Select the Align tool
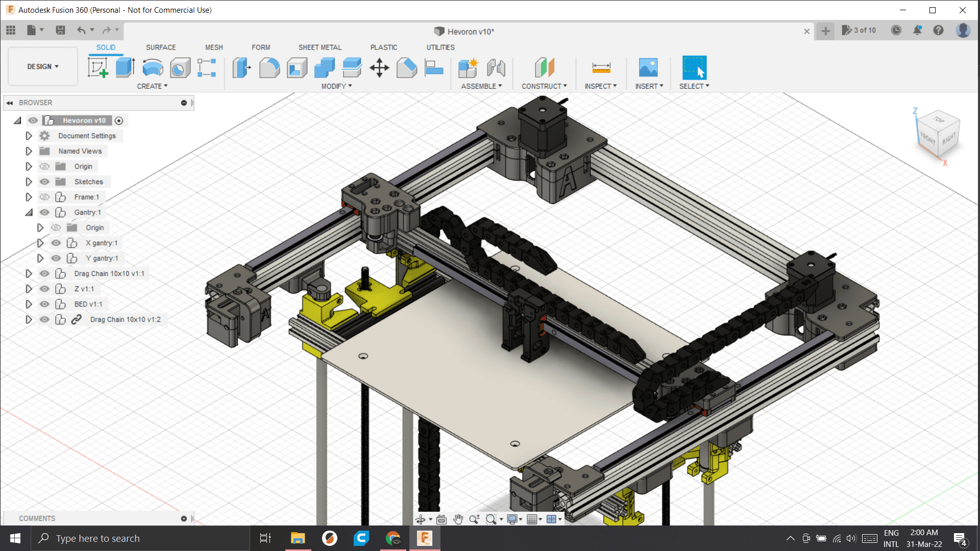 pyautogui.click(x=434, y=67)
